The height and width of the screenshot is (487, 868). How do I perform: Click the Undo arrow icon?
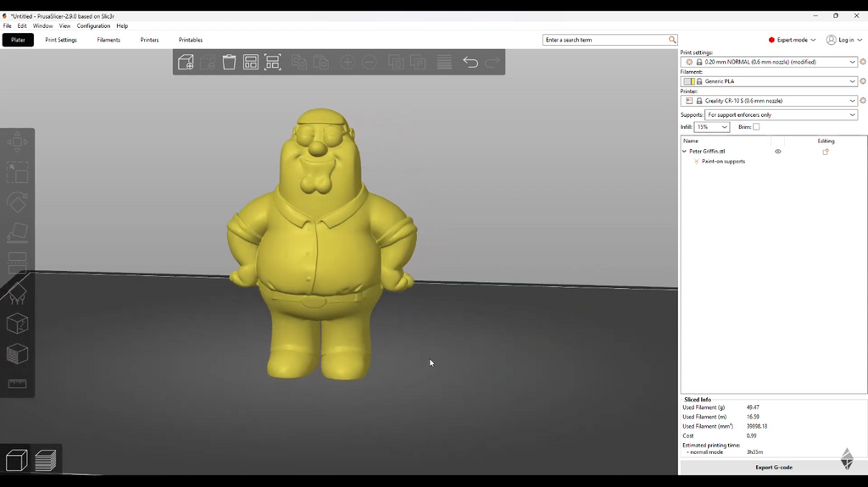point(470,62)
